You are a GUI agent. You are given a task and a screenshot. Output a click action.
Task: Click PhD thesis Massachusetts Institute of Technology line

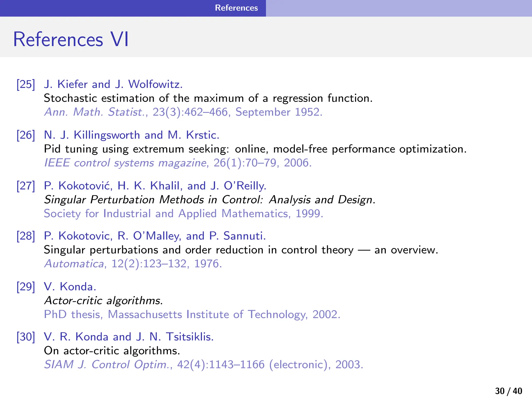pyautogui.click(x=192, y=314)
